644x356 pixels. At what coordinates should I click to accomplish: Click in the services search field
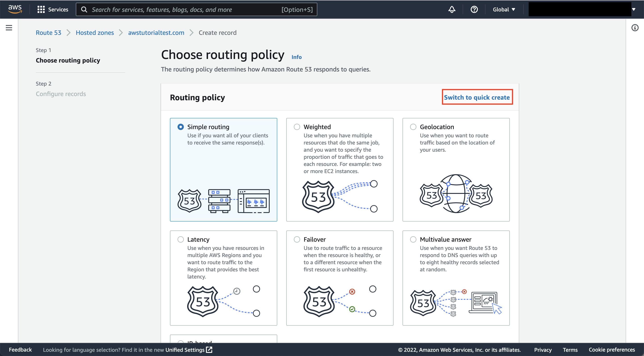185,9
